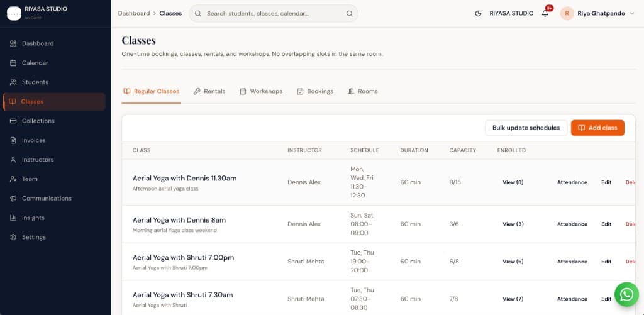Viewport: 644px width, 315px height.
Task: Open notifications from the bell icon
Action: [545, 14]
